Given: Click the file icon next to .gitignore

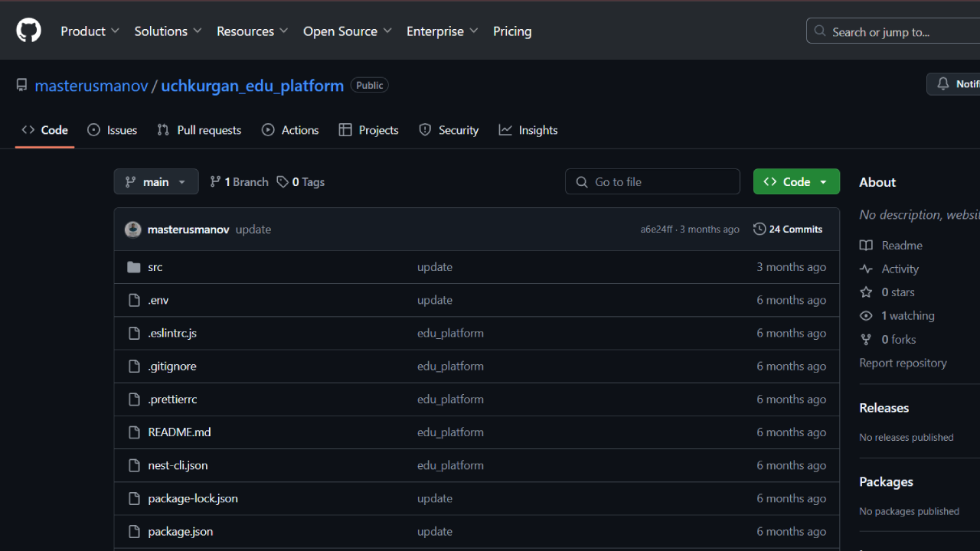Looking at the screenshot, I should tap(134, 366).
